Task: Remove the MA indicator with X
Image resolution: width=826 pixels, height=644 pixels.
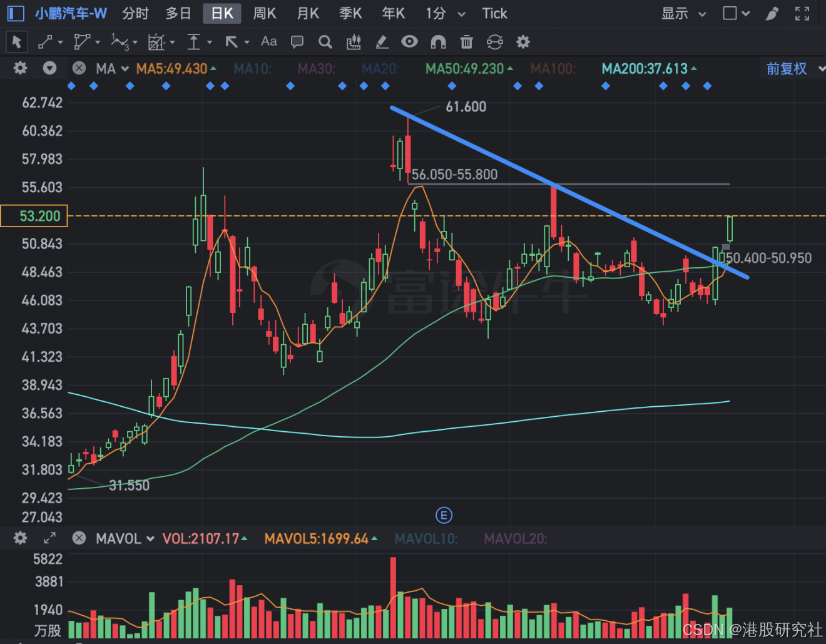Action: 79,68
